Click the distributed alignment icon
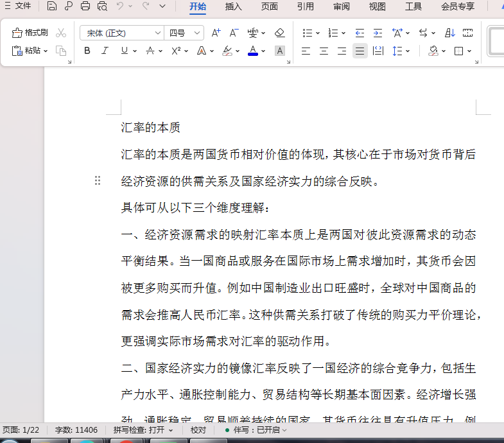The image size is (504, 443). click(378, 51)
